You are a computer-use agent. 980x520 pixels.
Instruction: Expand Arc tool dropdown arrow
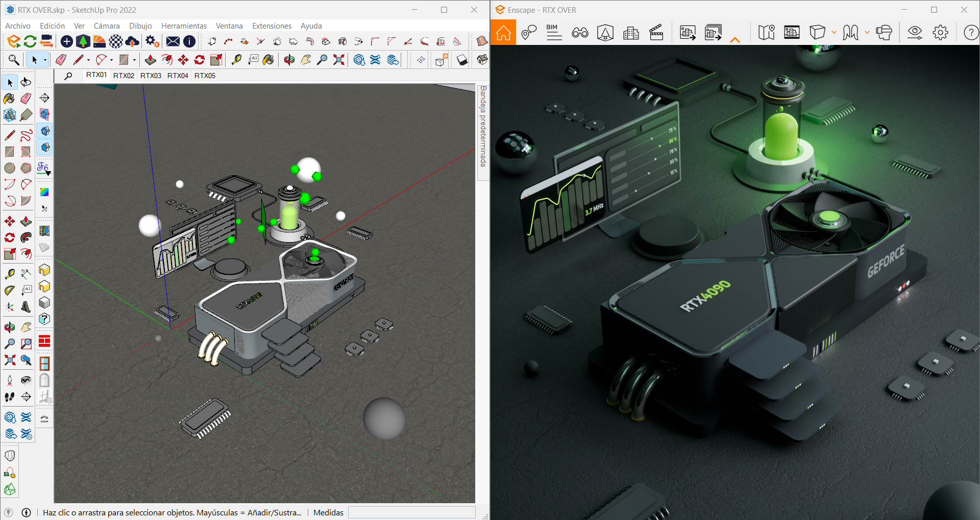coord(111,60)
